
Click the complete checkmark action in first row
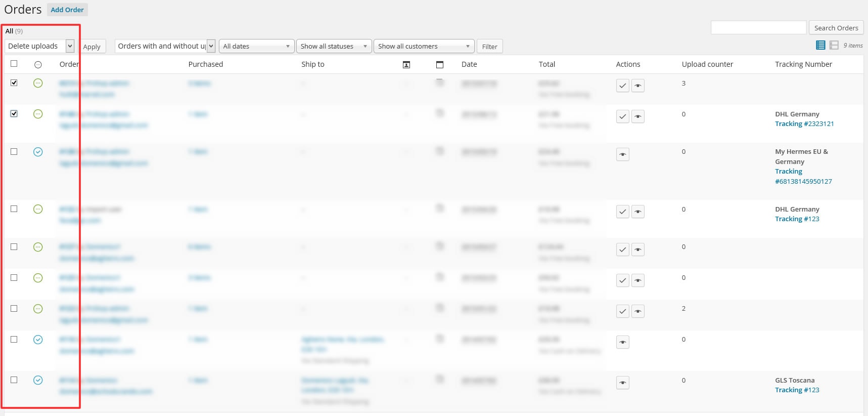click(623, 86)
